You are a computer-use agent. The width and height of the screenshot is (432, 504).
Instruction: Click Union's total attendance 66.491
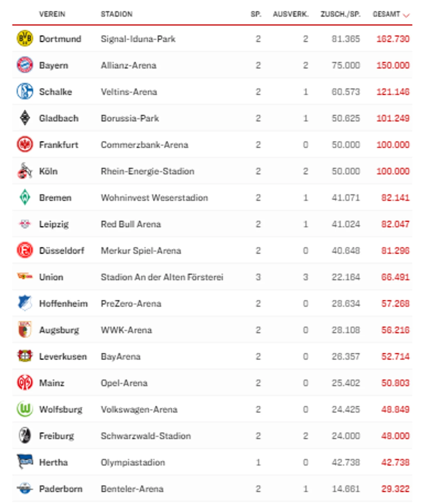pos(395,277)
